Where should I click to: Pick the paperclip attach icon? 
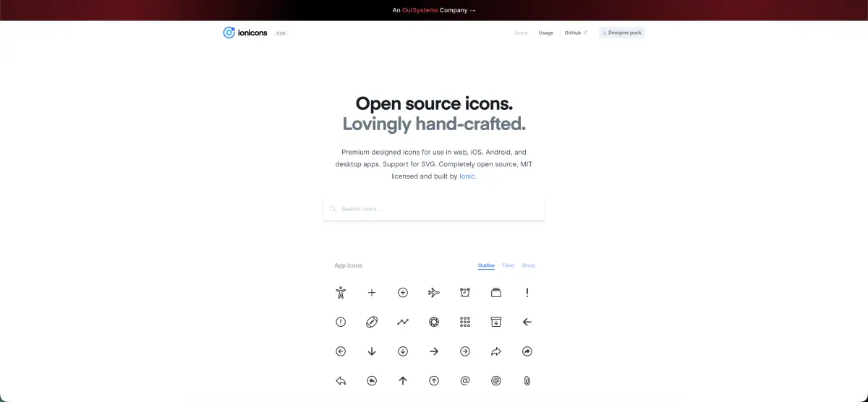[527, 380]
